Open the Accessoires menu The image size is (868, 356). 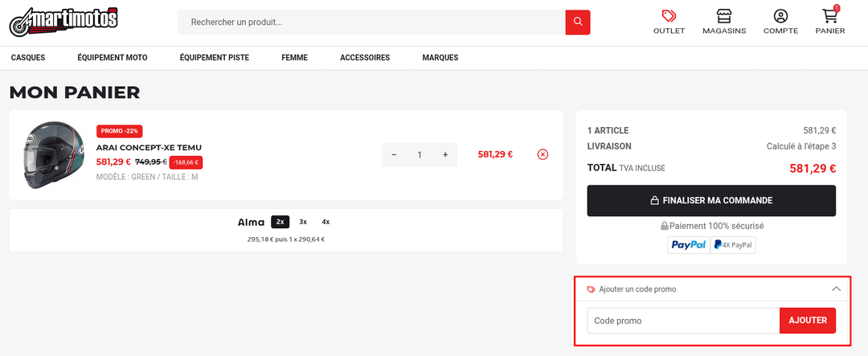click(x=365, y=58)
